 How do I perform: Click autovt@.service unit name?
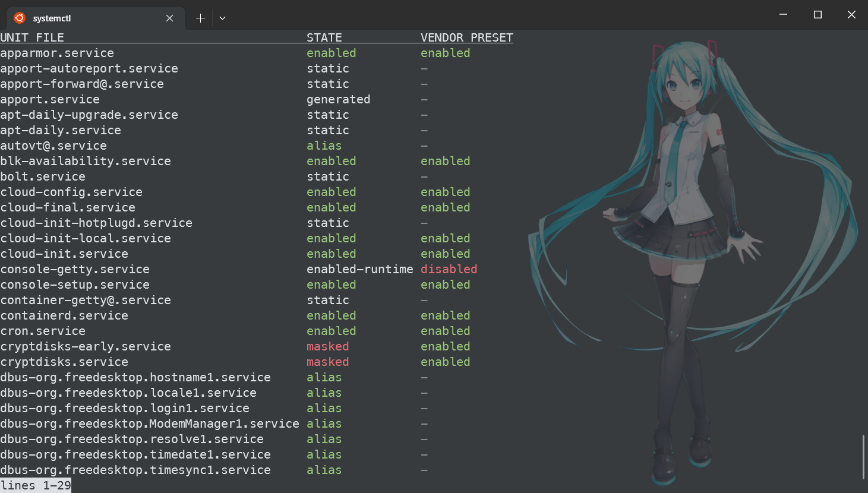coord(53,146)
